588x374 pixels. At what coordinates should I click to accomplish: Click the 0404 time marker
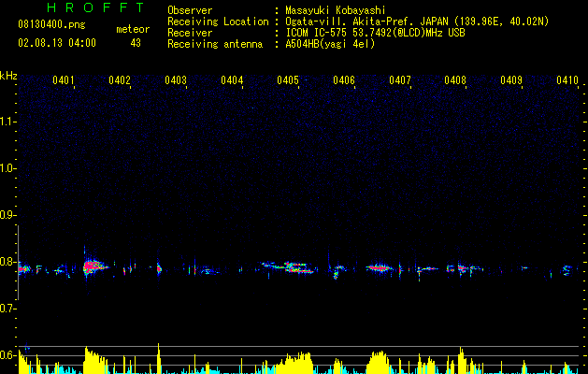point(232,80)
